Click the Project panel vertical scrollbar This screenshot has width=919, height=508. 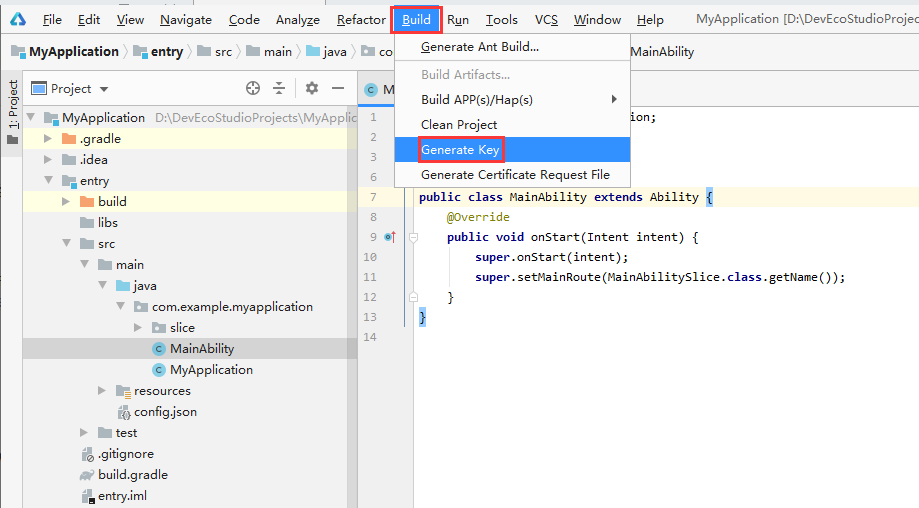tap(352, 305)
